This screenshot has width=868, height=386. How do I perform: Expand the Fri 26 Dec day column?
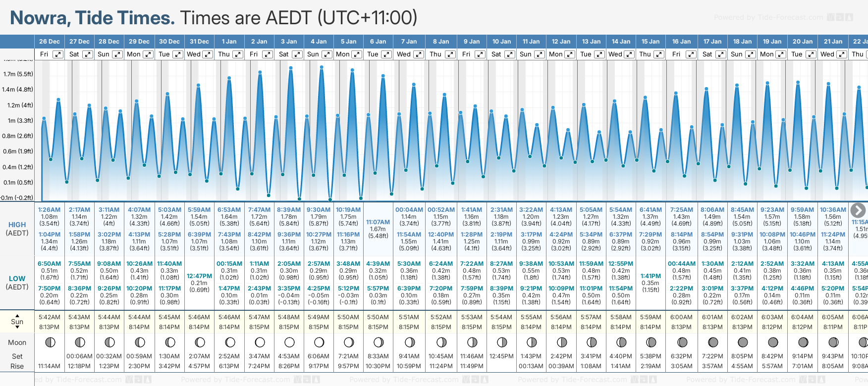pos(58,54)
